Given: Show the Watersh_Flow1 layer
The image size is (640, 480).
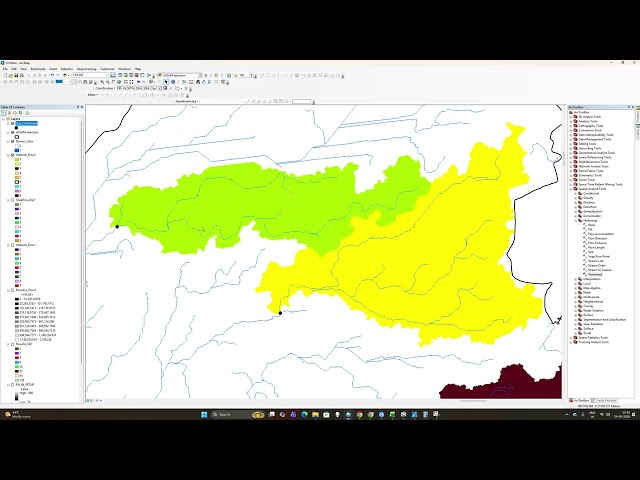Looking at the screenshot, I should pyautogui.click(x=13, y=245).
